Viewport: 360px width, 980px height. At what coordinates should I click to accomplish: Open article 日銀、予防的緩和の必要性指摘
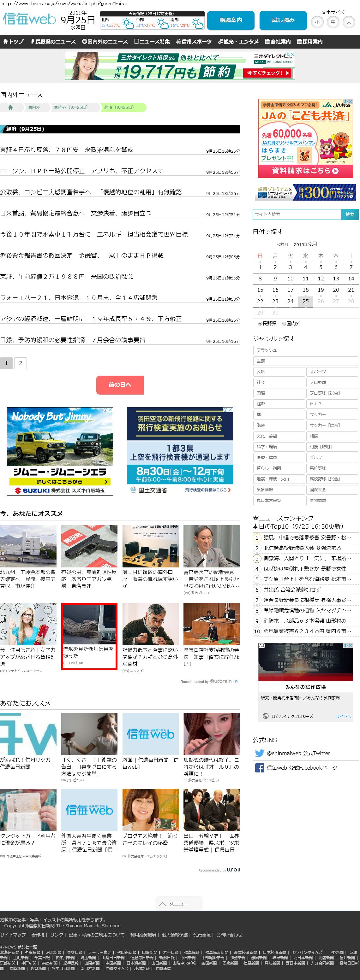(x=73, y=340)
